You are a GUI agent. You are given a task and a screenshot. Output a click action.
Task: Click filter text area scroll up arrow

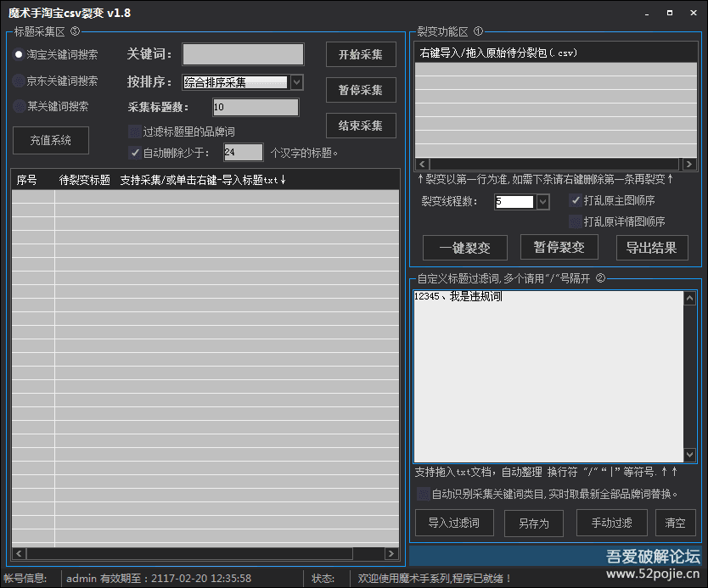pos(689,298)
